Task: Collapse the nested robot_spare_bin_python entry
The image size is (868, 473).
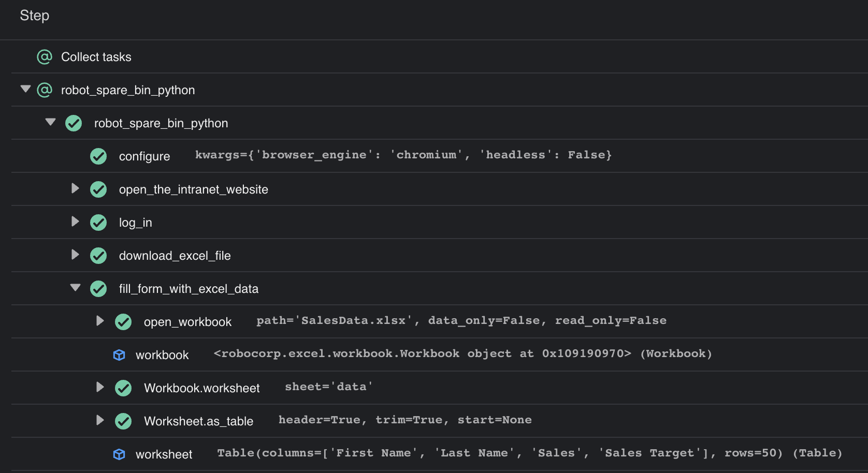Action: coord(50,122)
